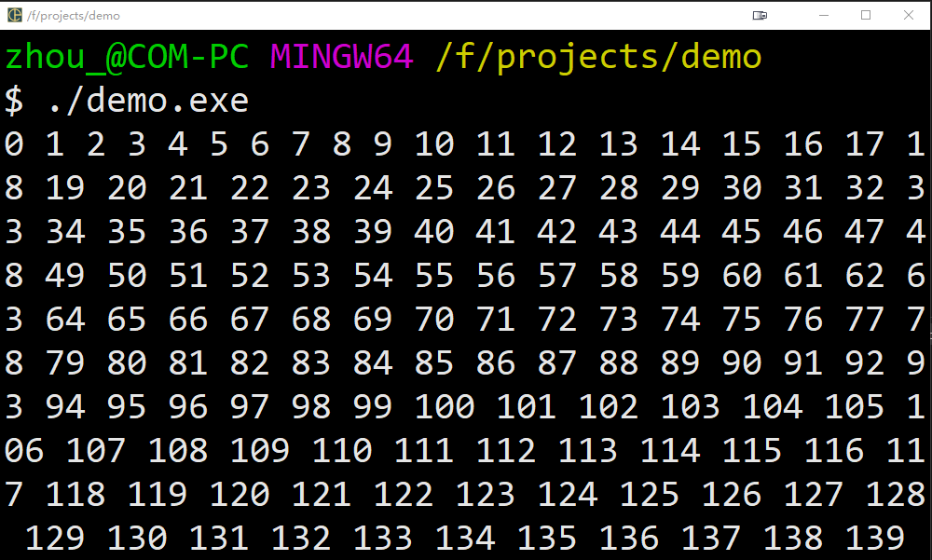
Task: Close the /f/projects/demo terminal window
Action: click(908, 16)
